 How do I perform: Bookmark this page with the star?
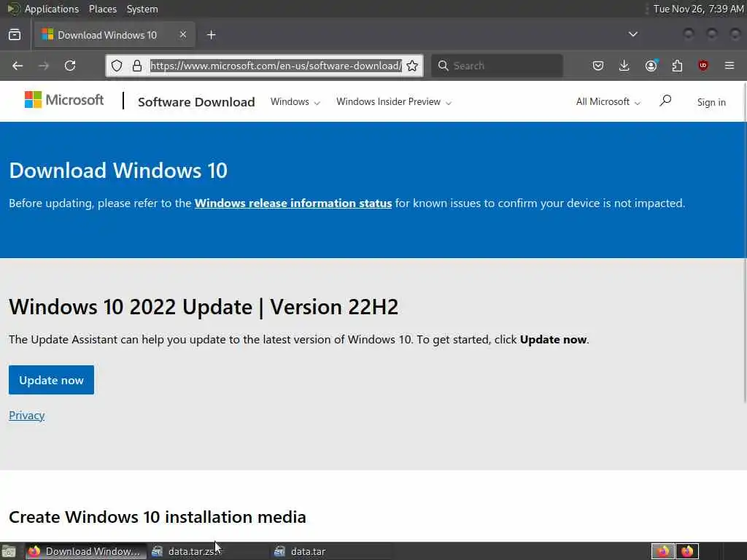(x=412, y=66)
